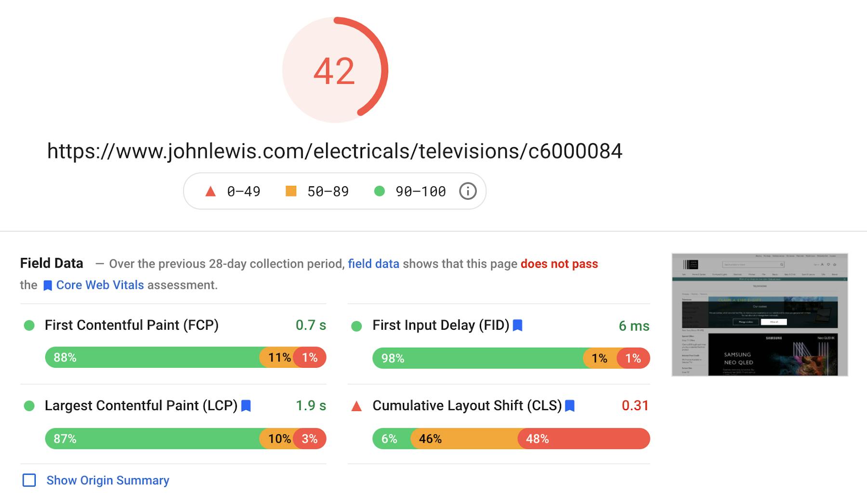
Task: Click the bookmark icon next to CLS
Action: click(x=570, y=406)
